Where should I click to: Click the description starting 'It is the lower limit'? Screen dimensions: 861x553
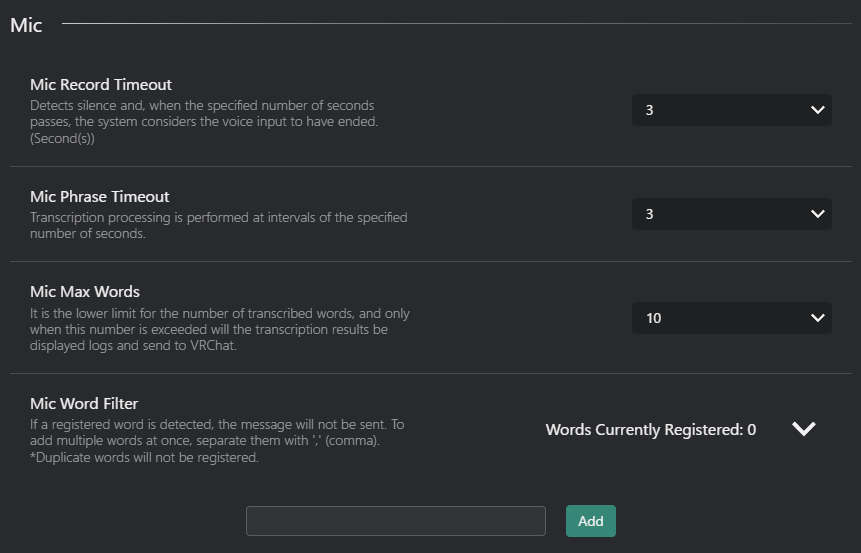(220, 329)
